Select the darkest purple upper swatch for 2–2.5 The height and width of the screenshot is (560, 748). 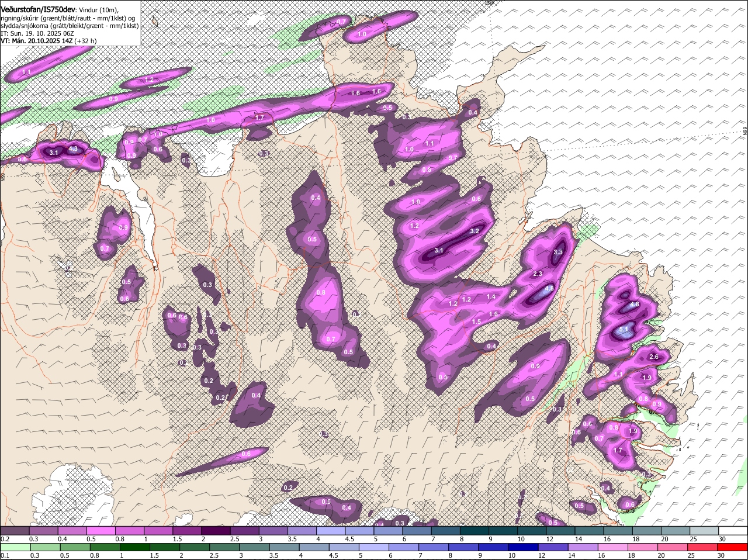click(x=216, y=531)
